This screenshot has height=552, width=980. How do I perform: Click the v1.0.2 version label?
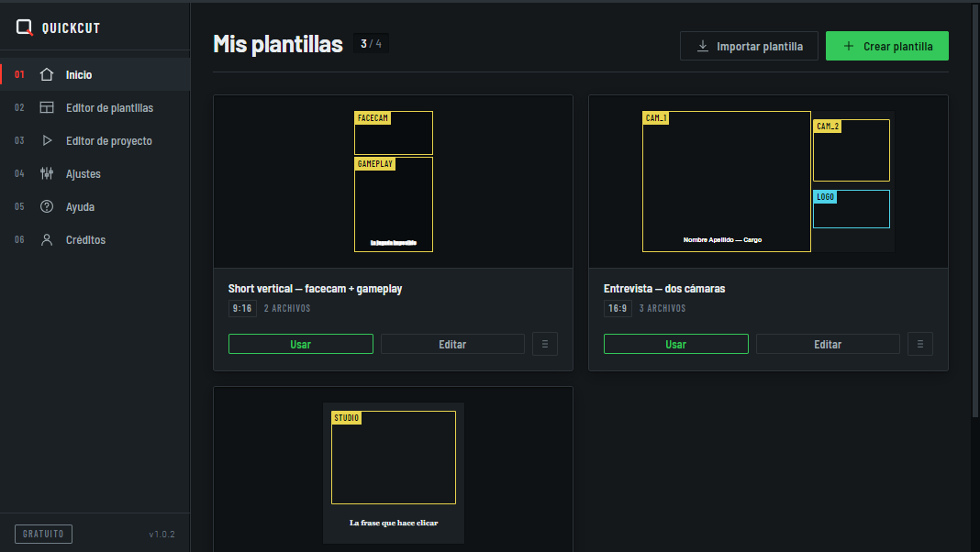point(161,534)
